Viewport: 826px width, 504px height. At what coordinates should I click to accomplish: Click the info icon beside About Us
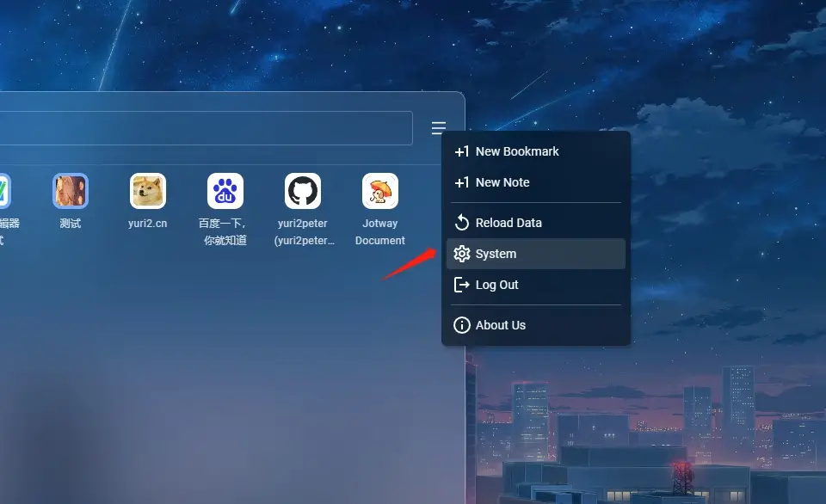pos(462,325)
